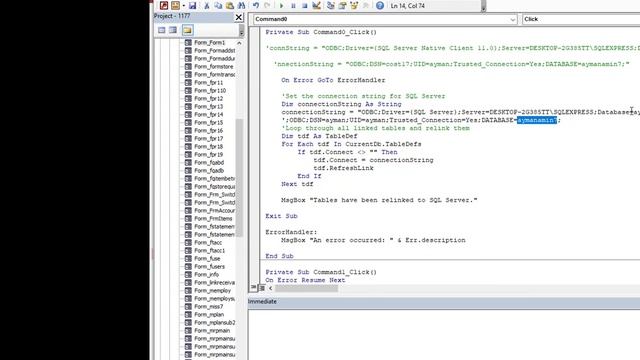This screenshot has width=640, height=360.
Task: Select Form_fqadb in project tree
Action: 209,171
